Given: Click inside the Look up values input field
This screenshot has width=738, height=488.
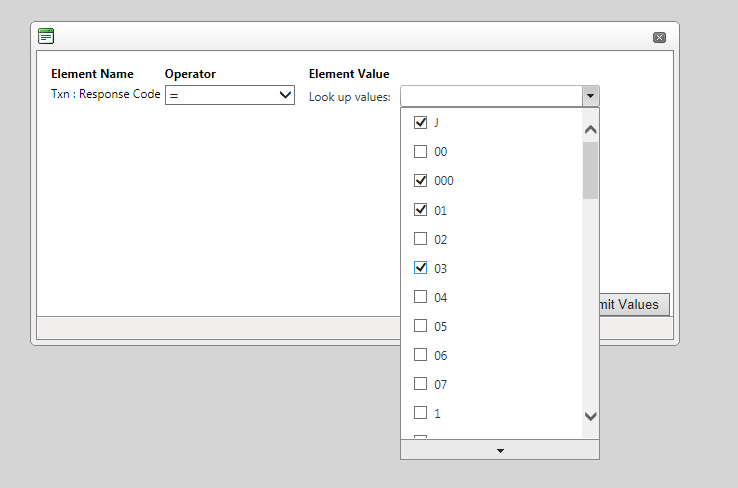Looking at the screenshot, I should (x=491, y=96).
